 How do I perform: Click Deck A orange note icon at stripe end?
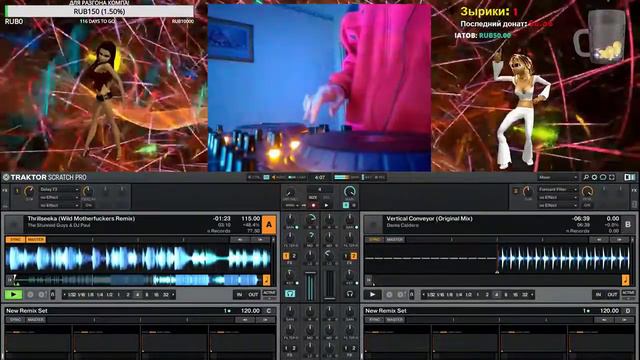267,280
